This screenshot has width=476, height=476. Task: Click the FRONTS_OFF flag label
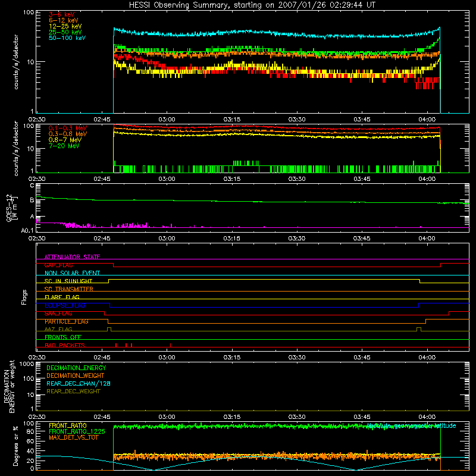tap(63, 337)
